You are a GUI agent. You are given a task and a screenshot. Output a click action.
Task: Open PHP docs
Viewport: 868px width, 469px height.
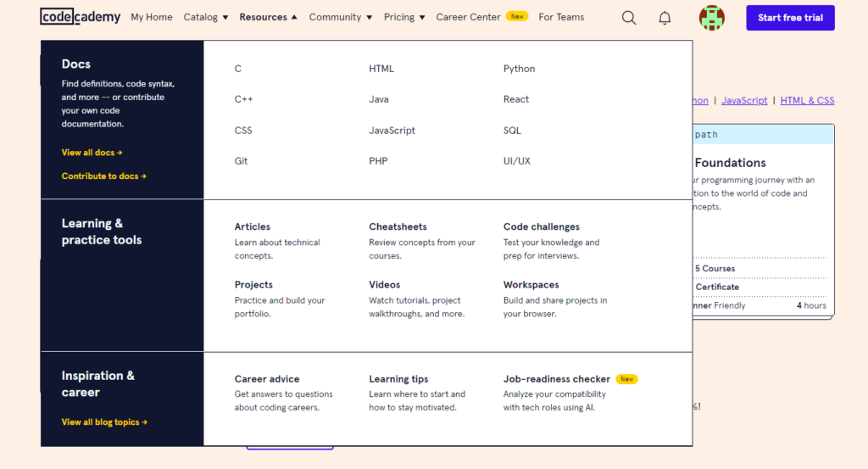[378, 161]
